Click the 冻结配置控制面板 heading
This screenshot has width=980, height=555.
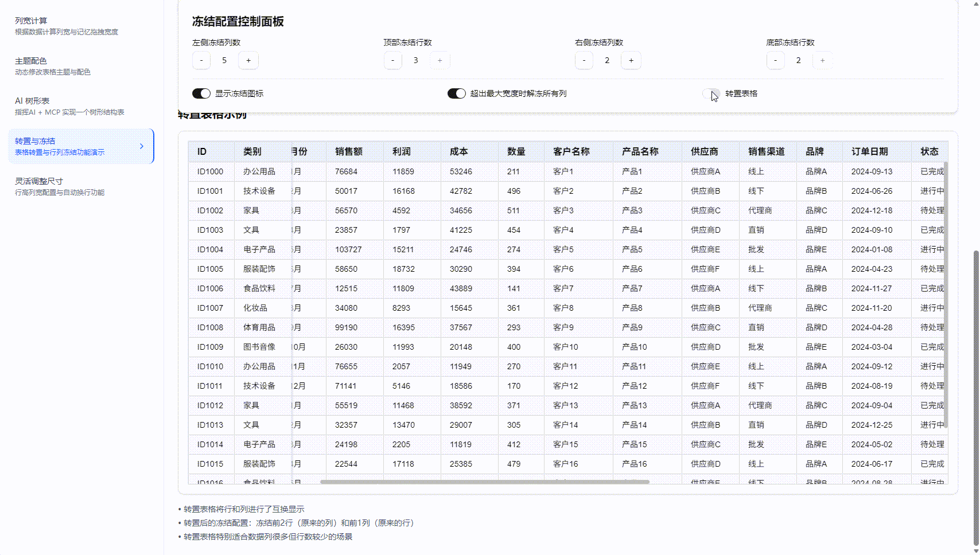coord(238,22)
